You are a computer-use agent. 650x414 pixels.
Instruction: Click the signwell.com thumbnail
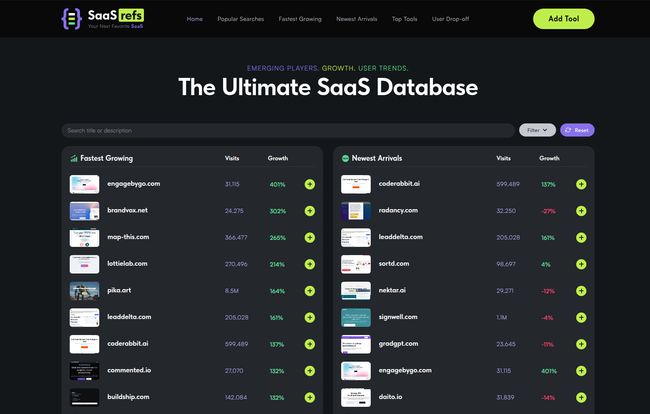click(356, 317)
